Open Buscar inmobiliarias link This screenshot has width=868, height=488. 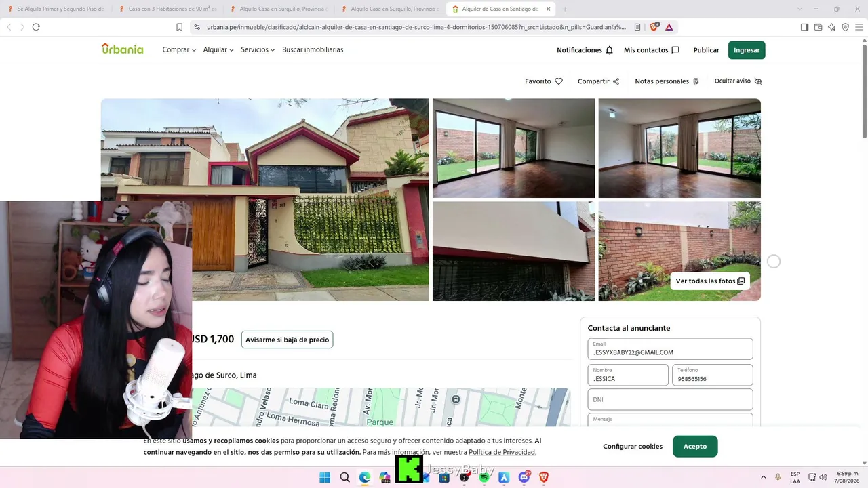tap(313, 50)
